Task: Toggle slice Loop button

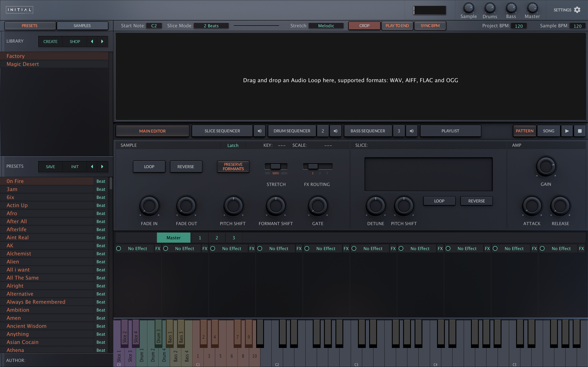Action: [439, 201]
